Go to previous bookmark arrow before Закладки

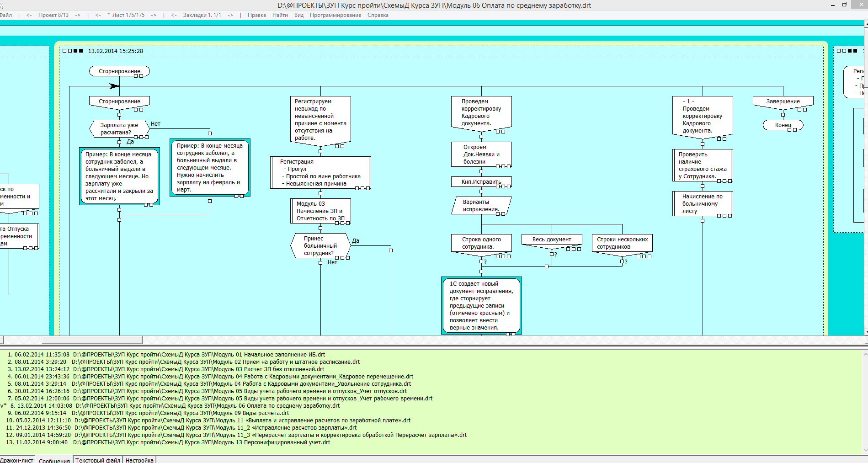coord(174,15)
